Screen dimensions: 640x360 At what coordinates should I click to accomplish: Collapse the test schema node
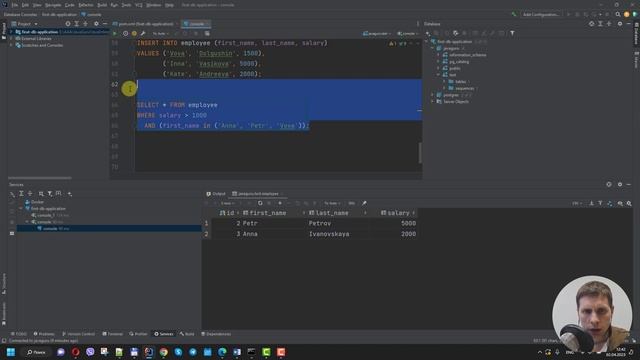[x=438, y=75]
